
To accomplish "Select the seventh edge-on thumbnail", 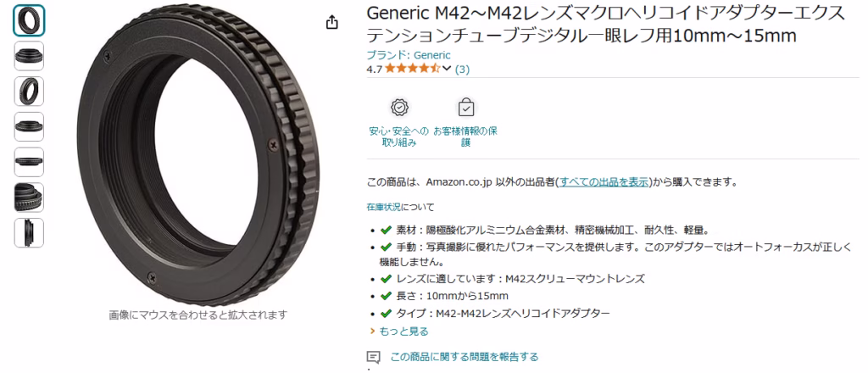I will coord(29,233).
